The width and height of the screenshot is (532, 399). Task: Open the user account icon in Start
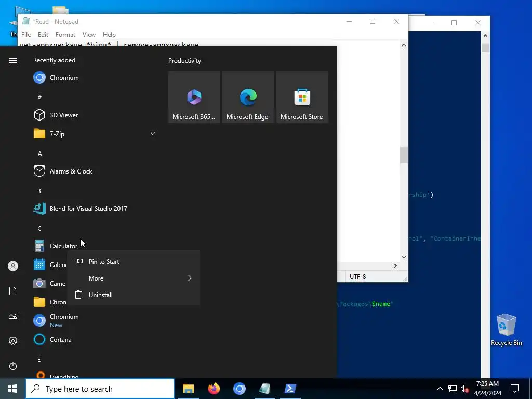tap(13, 266)
